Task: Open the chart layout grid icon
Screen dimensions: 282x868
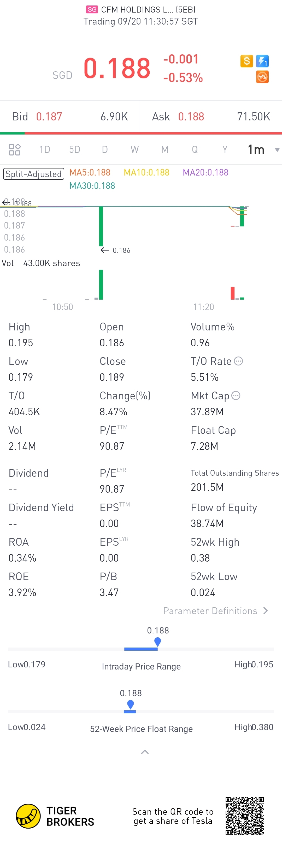Action: [x=14, y=149]
